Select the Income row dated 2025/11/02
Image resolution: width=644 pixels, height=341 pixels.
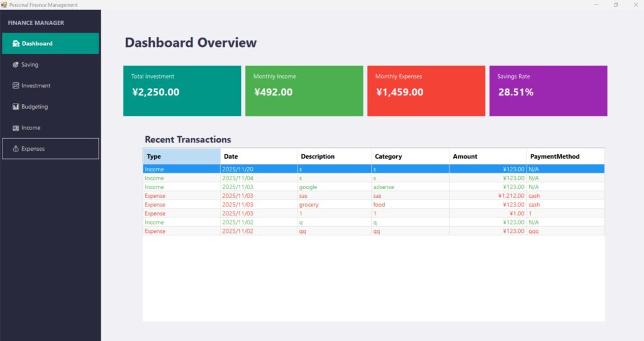[374, 222]
